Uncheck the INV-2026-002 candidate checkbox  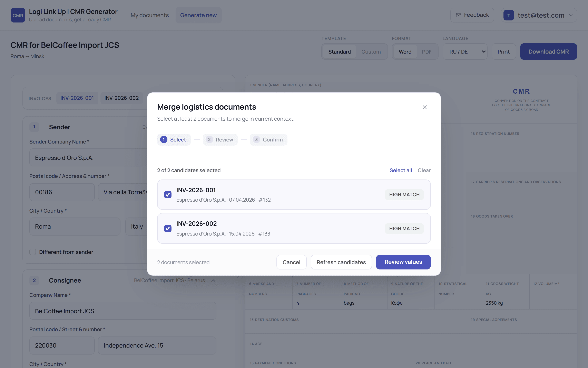[168, 228]
